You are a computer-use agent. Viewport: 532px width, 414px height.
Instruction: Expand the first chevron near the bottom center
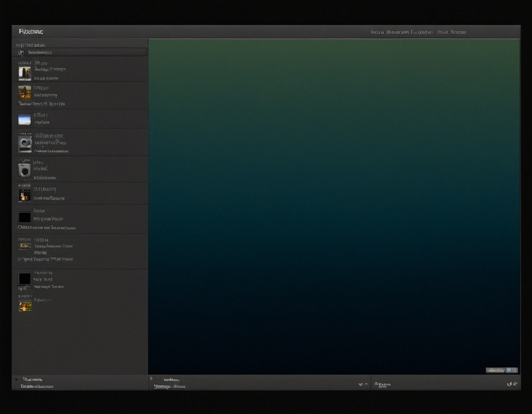[x=361, y=383]
